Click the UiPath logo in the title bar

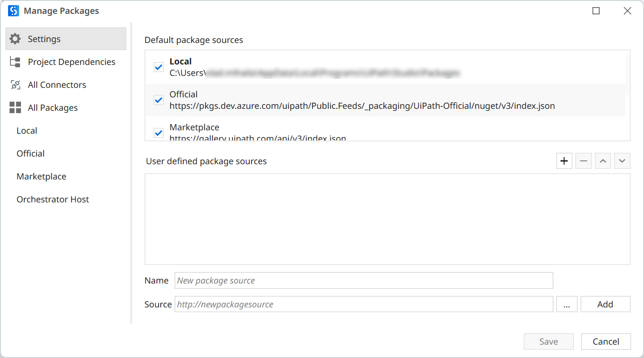coord(12,11)
